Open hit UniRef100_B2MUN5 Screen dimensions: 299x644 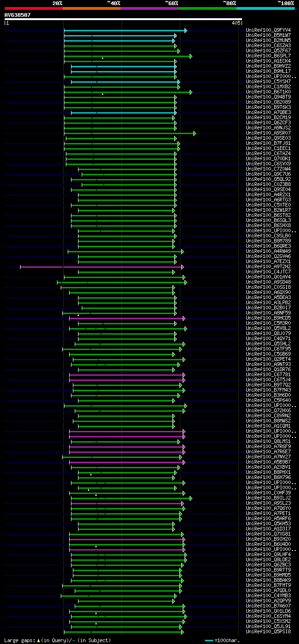point(268,41)
